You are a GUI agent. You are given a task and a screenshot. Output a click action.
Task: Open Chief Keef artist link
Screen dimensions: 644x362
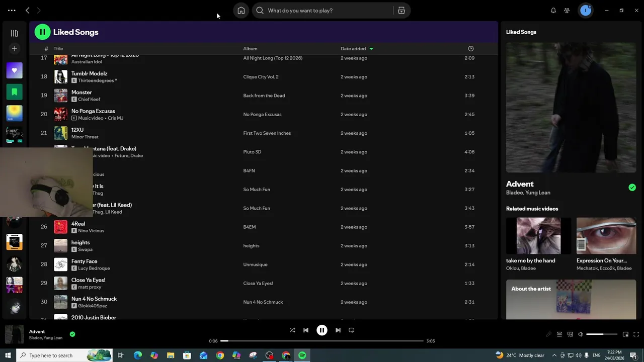pyautogui.click(x=89, y=99)
